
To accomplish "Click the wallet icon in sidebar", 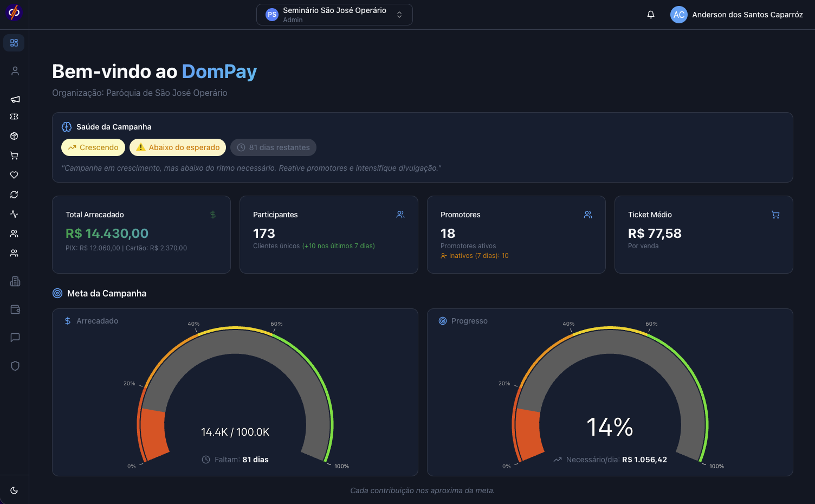I will (15, 309).
